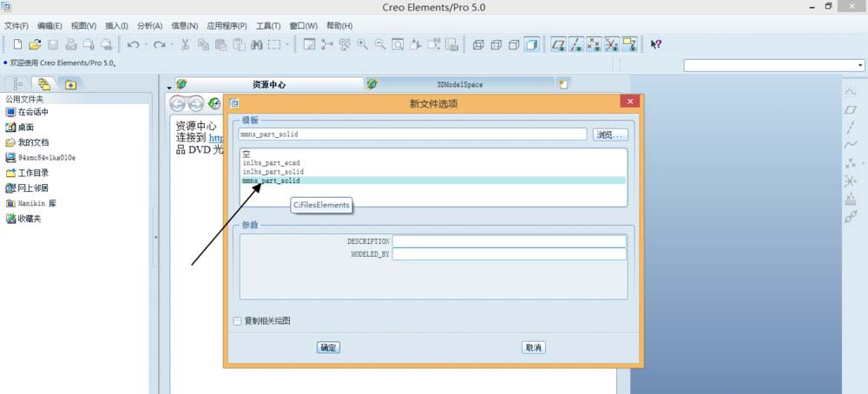Open the 编辑(E) menu
868x394 pixels.
coord(49,26)
